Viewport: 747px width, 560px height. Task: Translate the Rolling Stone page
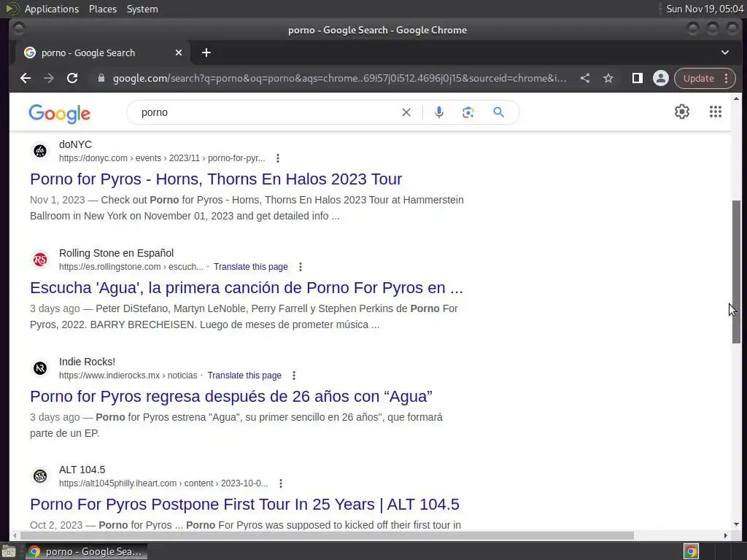251,267
